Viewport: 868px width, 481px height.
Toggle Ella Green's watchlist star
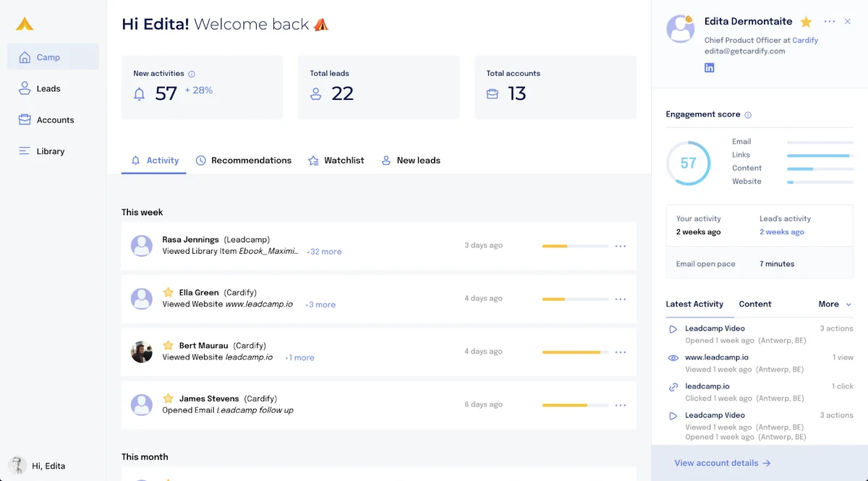pyautogui.click(x=169, y=292)
